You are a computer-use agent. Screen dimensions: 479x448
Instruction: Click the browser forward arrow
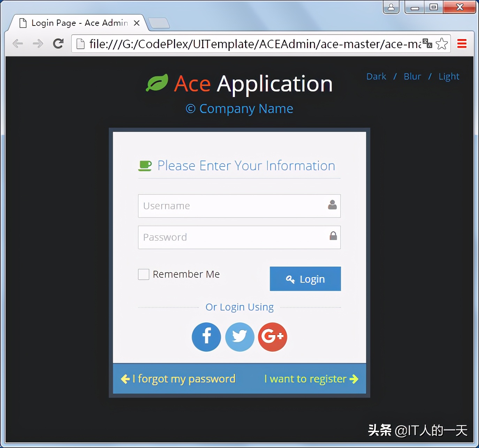(38, 44)
